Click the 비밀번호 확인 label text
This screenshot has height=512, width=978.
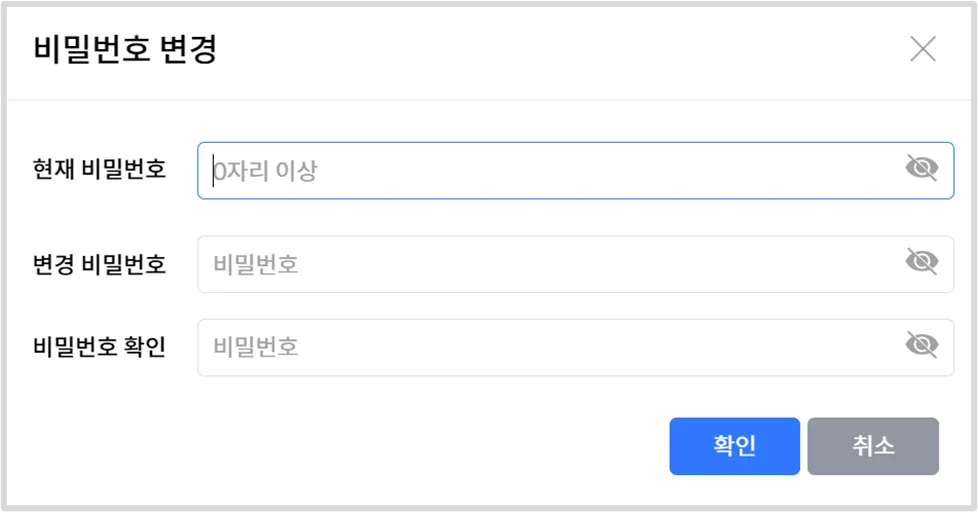pos(99,347)
